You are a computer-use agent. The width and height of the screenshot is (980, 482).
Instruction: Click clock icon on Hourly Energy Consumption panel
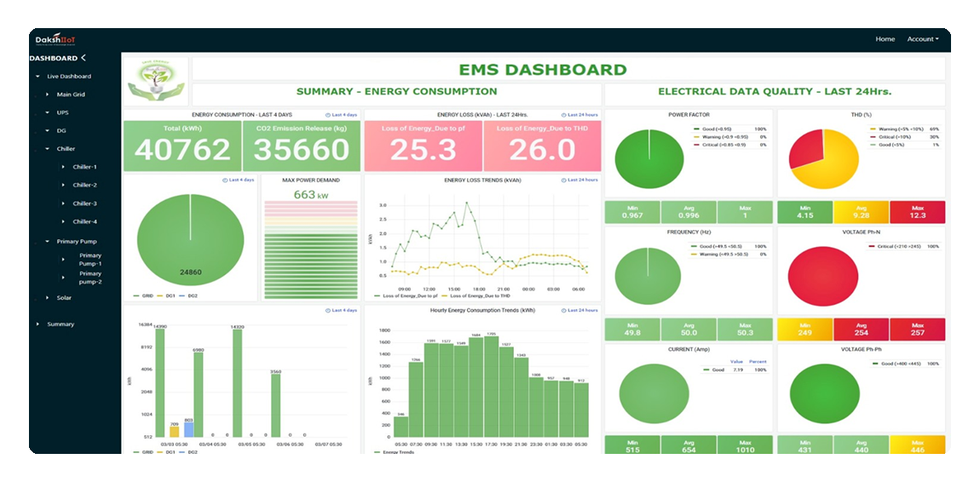pyautogui.click(x=563, y=310)
